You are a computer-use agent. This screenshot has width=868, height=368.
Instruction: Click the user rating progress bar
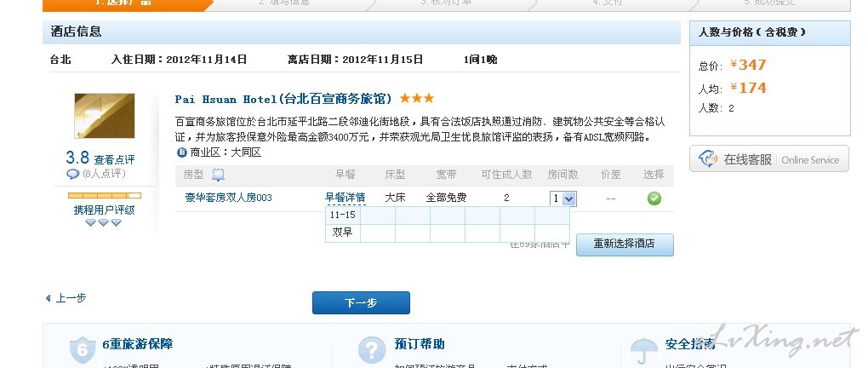coord(105,195)
